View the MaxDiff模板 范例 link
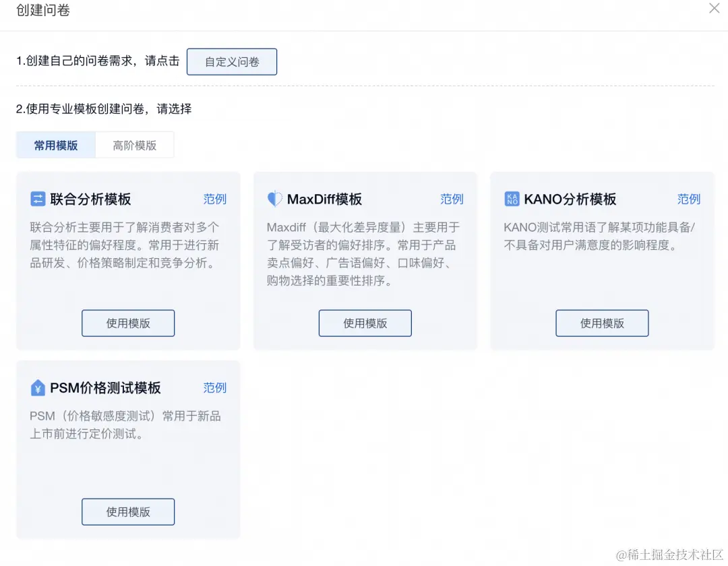The height and width of the screenshot is (566, 728). (452, 199)
